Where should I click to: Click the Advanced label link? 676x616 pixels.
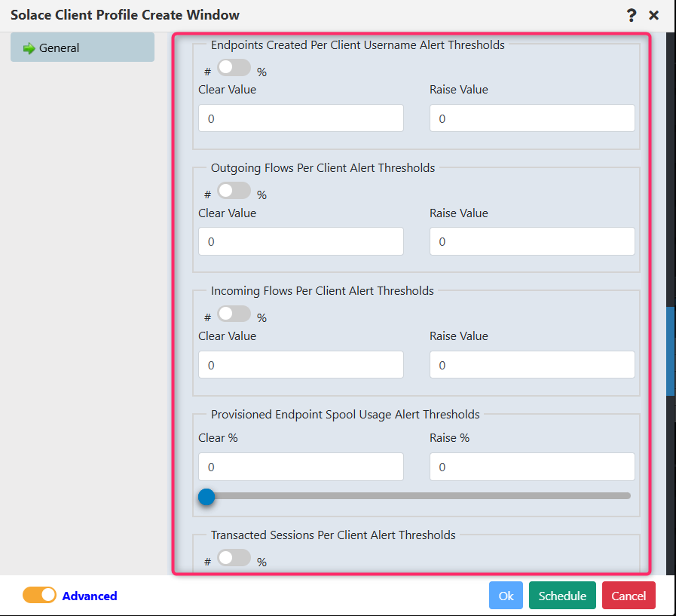[90, 596]
